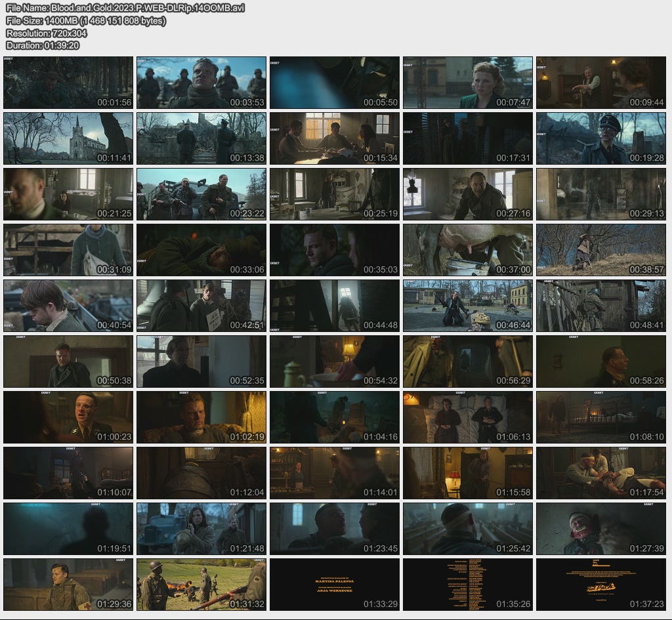The width and height of the screenshot is (672, 620).
Task: Open the credits thumbnail at 01:33:29
Action: click(335, 585)
